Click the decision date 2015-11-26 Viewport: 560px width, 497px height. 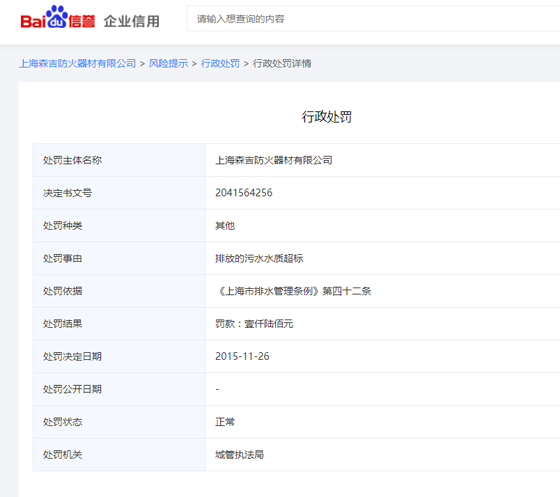click(x=242, y=356)
